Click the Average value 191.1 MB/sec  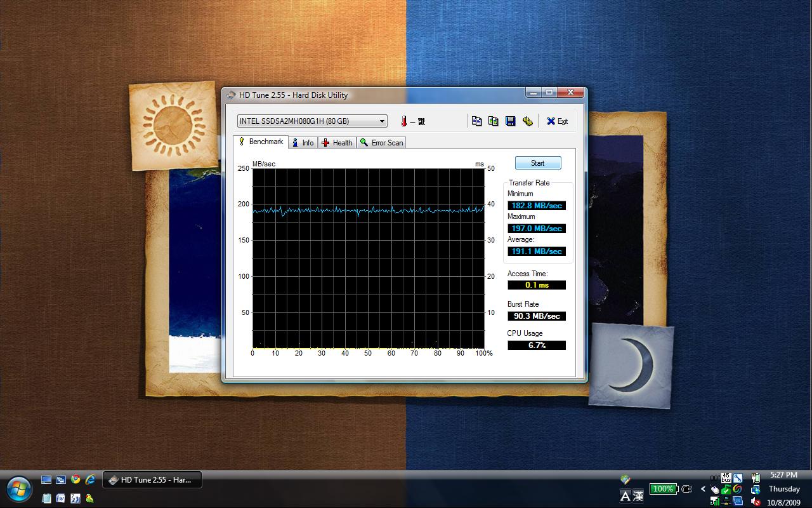coord(537,251)
